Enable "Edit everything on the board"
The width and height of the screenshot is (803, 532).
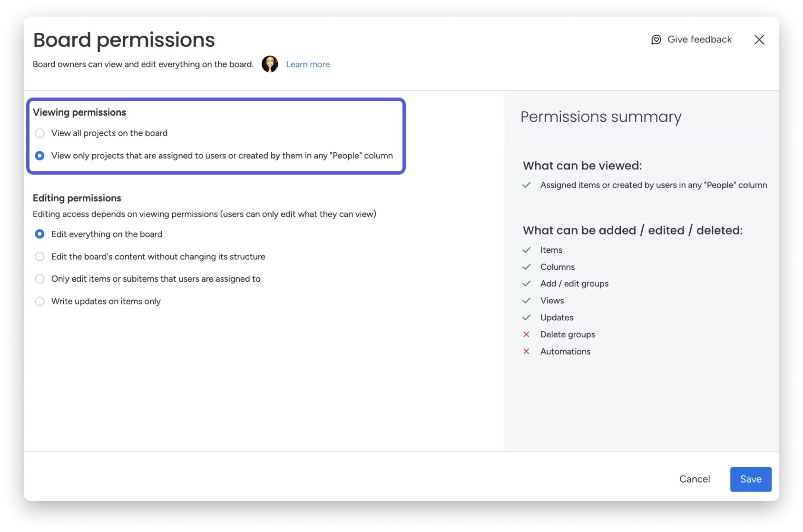(39, 234)
